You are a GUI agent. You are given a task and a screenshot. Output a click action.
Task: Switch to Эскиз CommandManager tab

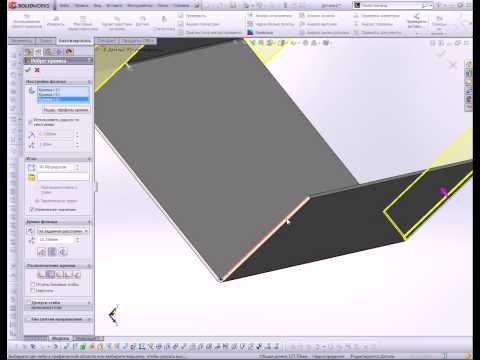click(x=46, y=41)
